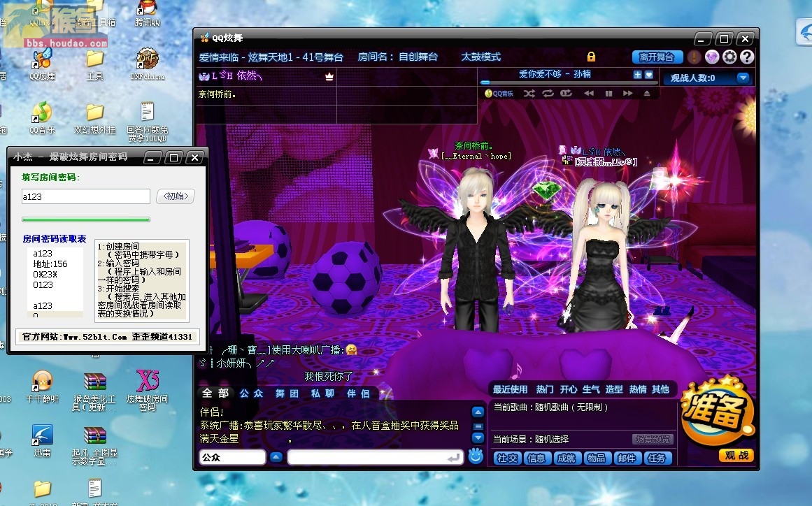Favorite the current song with heart icon
The width and height of the screenshot is (812, 506).
pyautogui.click(x=648, y=75)
